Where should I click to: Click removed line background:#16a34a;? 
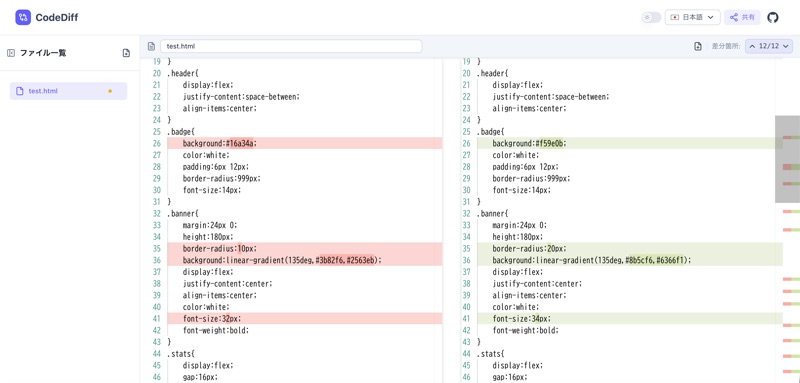(x=305, y=143)
